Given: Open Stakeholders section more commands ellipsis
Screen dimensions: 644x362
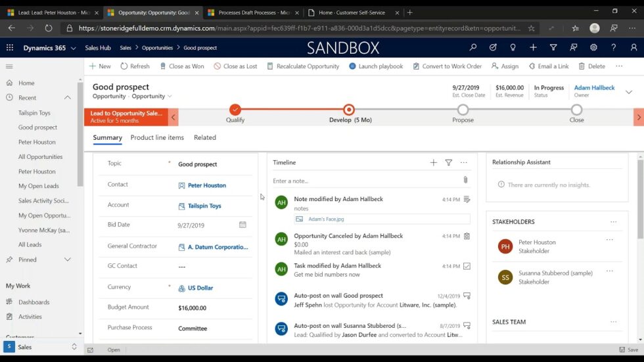Looking at the screenshot, I should tap(613, 221).
